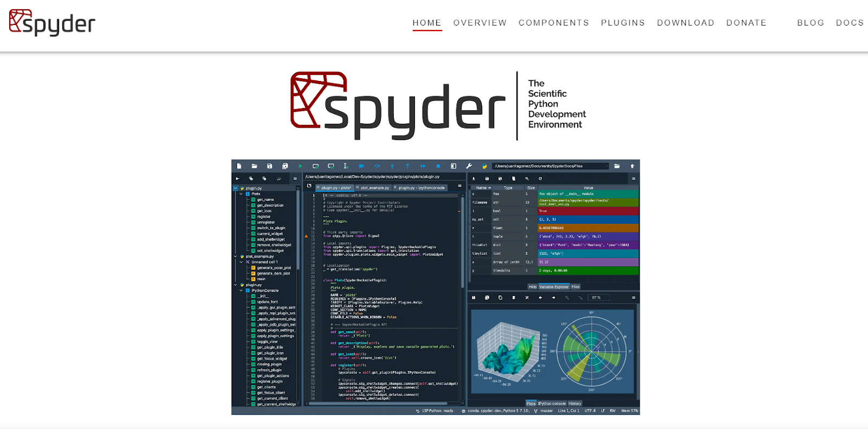Click the Continue execution double-arrow icon

coord(423,166)
